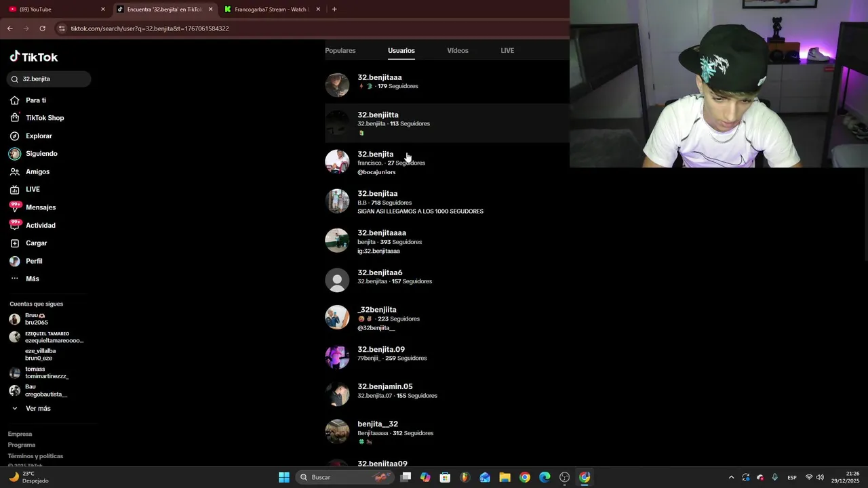Click the microphone icon in system tray

774,477
